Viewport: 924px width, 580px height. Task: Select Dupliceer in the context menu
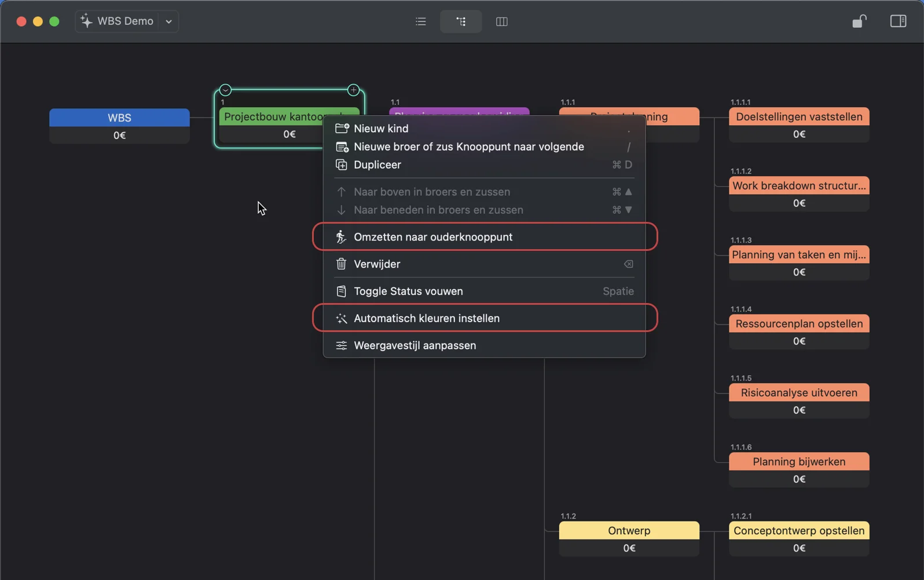coord(377,165)
